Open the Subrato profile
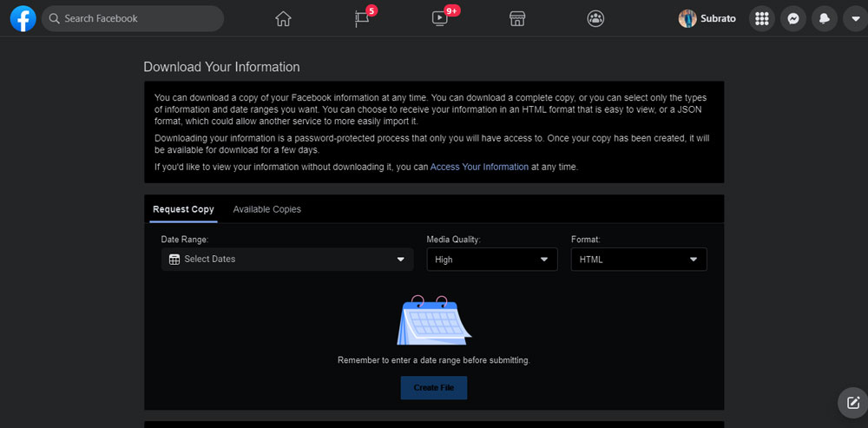The width and height of the screenshot is (868, 428). pyautogui.click(x=707, y=19)
